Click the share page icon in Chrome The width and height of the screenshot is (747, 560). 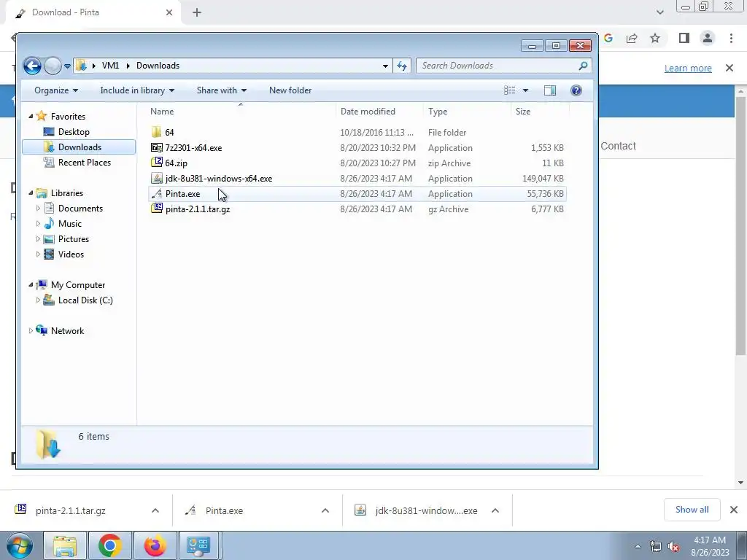tap(632, 38)
